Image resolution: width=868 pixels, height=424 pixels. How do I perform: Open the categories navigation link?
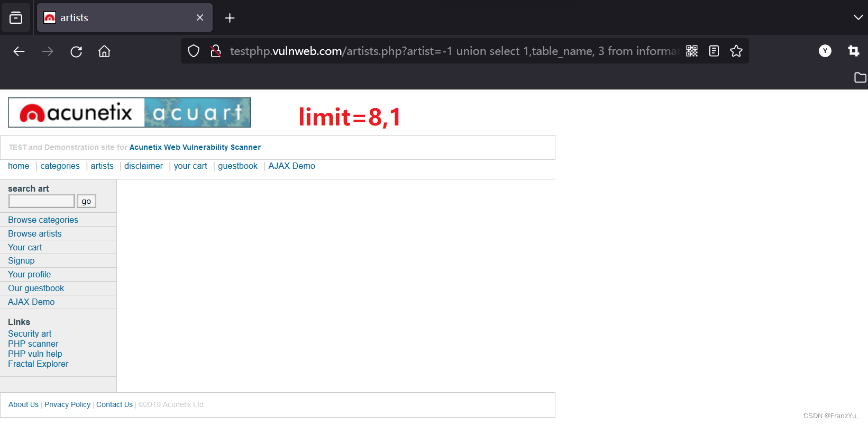pyautogui.click(x=60, y=166)
